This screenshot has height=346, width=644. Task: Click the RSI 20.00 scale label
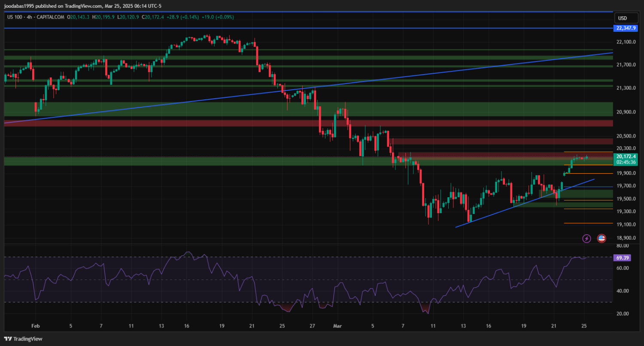[x=623, y=314]
